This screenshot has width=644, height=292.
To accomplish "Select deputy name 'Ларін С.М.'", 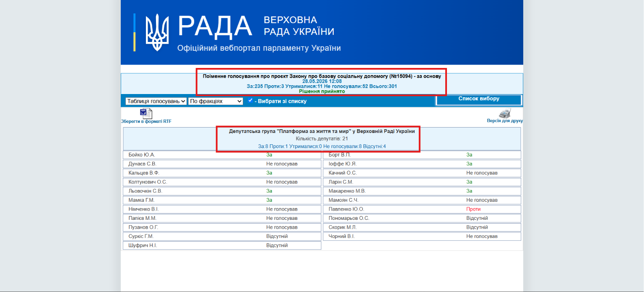I will click(341, 182).
